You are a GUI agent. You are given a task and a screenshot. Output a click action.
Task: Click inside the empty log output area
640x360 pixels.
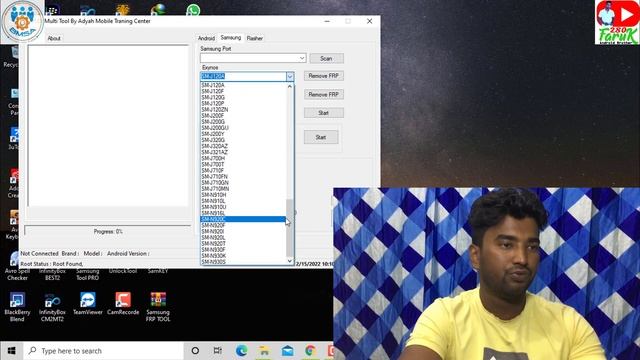[x=109, y=126]
